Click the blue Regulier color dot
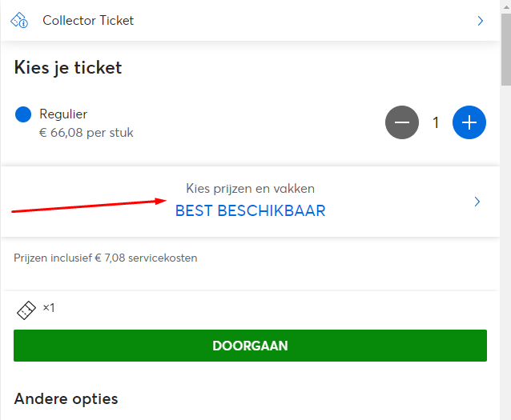This screenshot has width=511, height=420. (x=23, y=114)
